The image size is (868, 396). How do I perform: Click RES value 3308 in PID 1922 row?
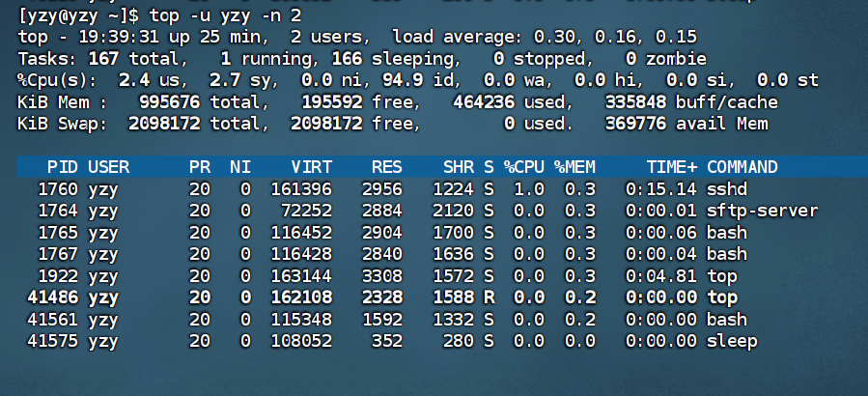click(x=382, y=276)
